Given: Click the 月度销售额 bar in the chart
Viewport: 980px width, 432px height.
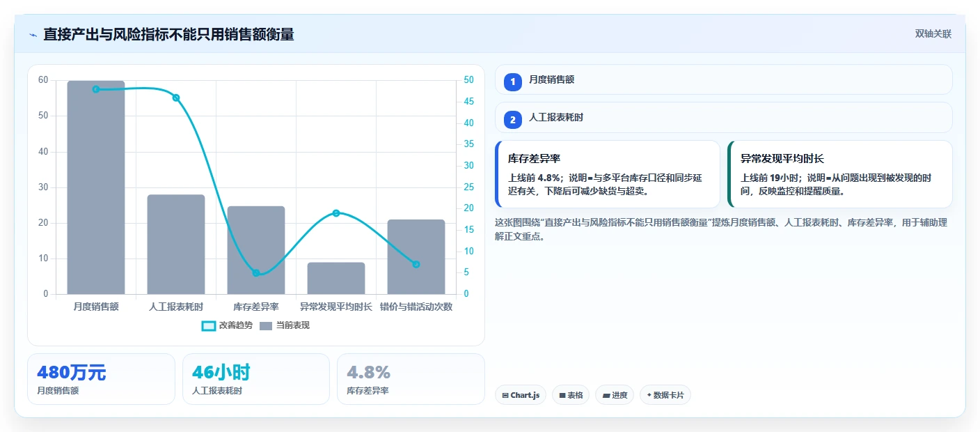Looking at the screenshot, I should (96, 187).
